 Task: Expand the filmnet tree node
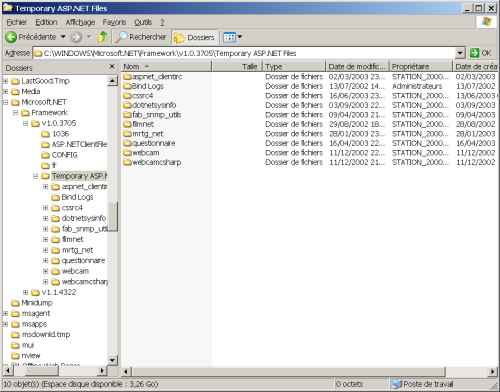[46, 239]
